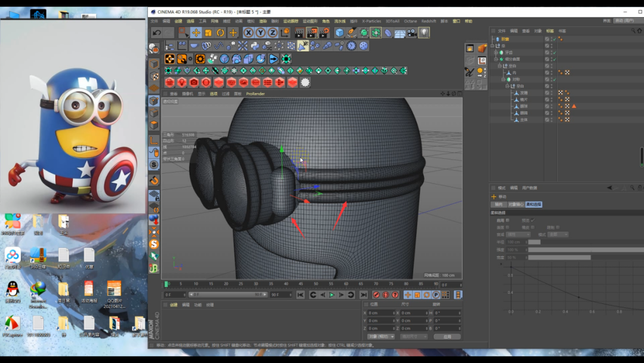Image resolution: width=644 pixels, height=363 pixels.
Task: Click the camera object icon in toolbar
Action: click(412, 33)
